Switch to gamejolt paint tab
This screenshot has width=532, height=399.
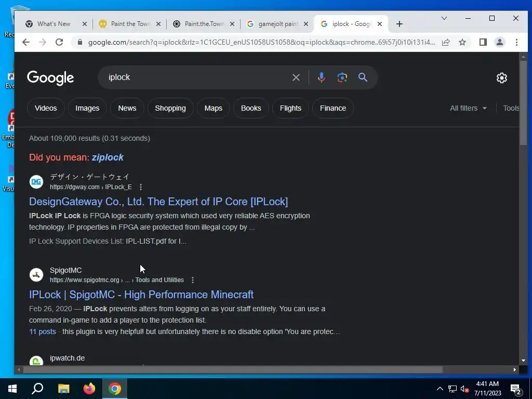278,24
